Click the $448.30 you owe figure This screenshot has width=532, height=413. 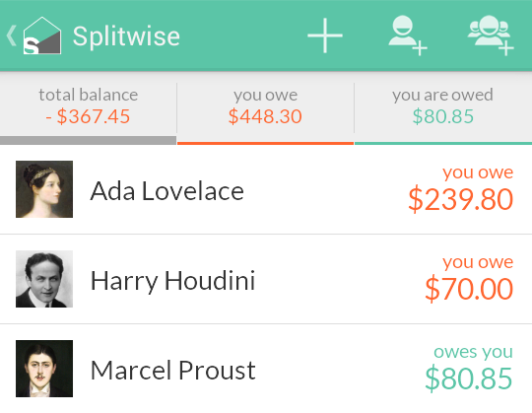[x=265, y=116]
